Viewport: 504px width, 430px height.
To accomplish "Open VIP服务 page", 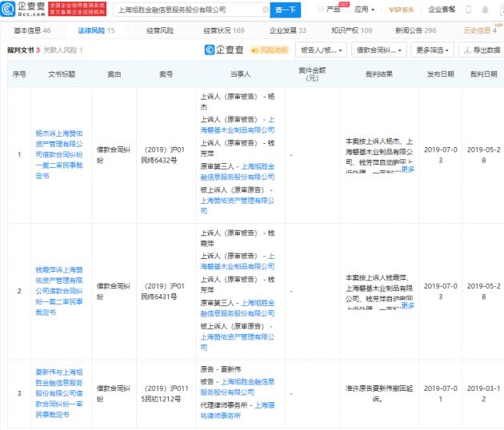I will pos(401,10).
